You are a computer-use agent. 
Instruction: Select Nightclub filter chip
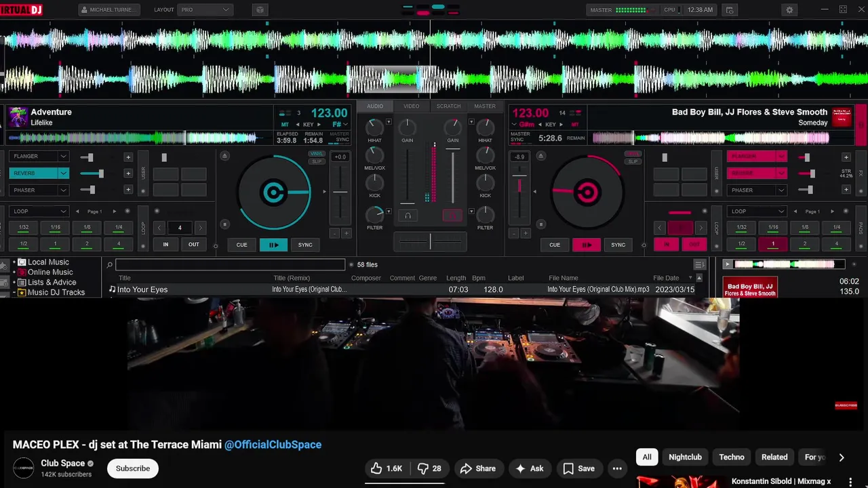(685, 457)
